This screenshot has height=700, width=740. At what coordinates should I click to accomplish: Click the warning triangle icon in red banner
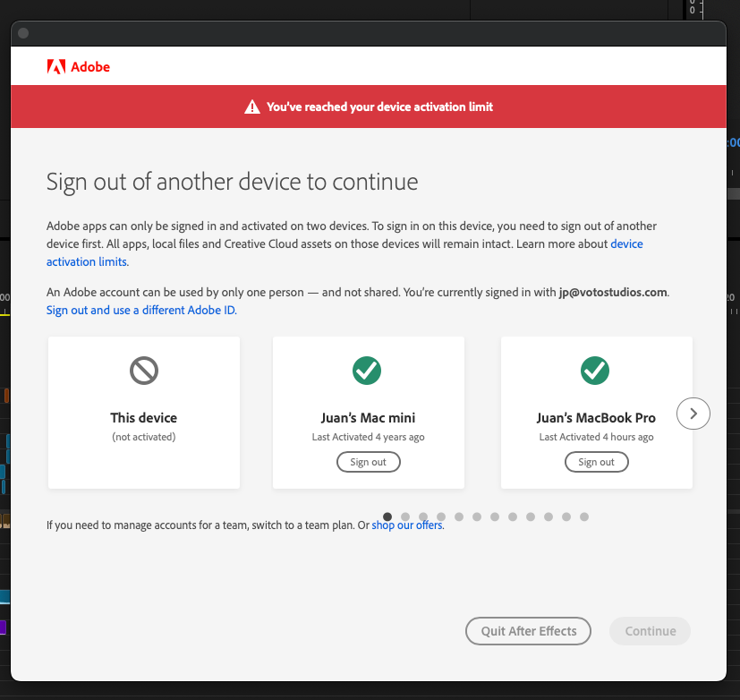252,107
